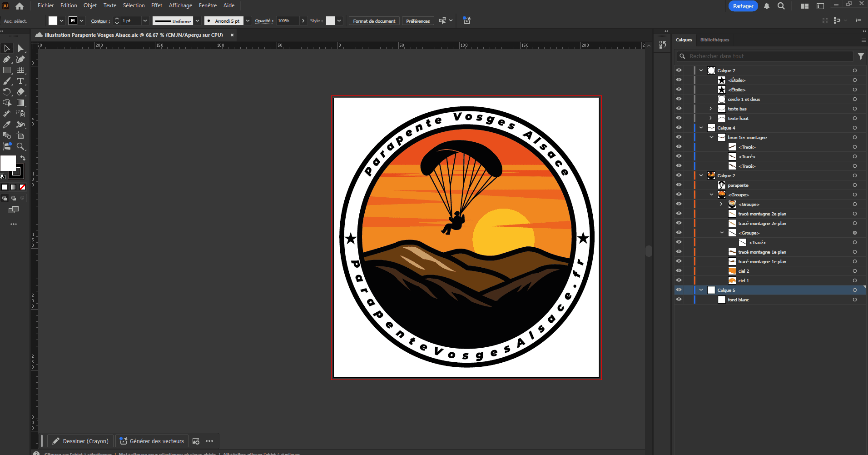Image resolution: width=868 pixels, height=455 pixels.
Task: Collapse the Calque 5 layer
Action: (701, 290)
